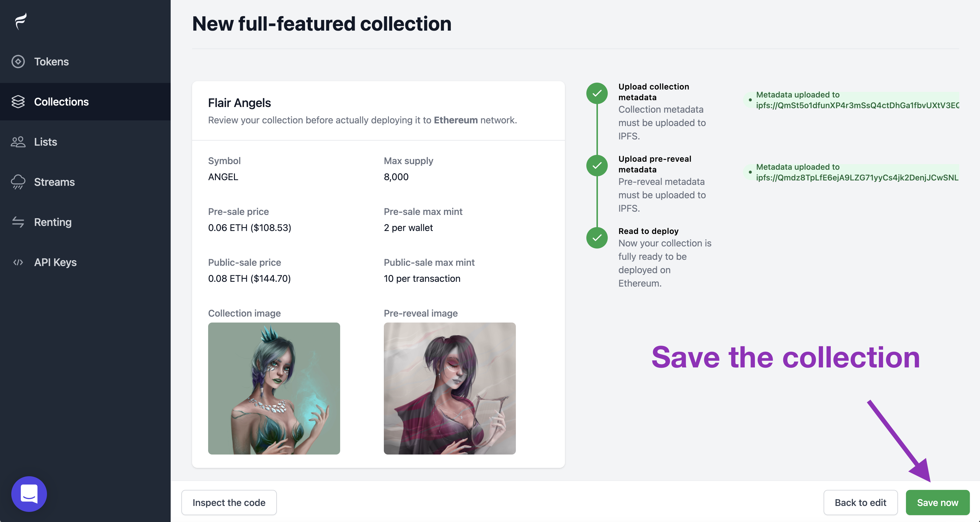Screen dimensions: 980x522
Task: Click the Back to edit button
Action: (860, 503)
